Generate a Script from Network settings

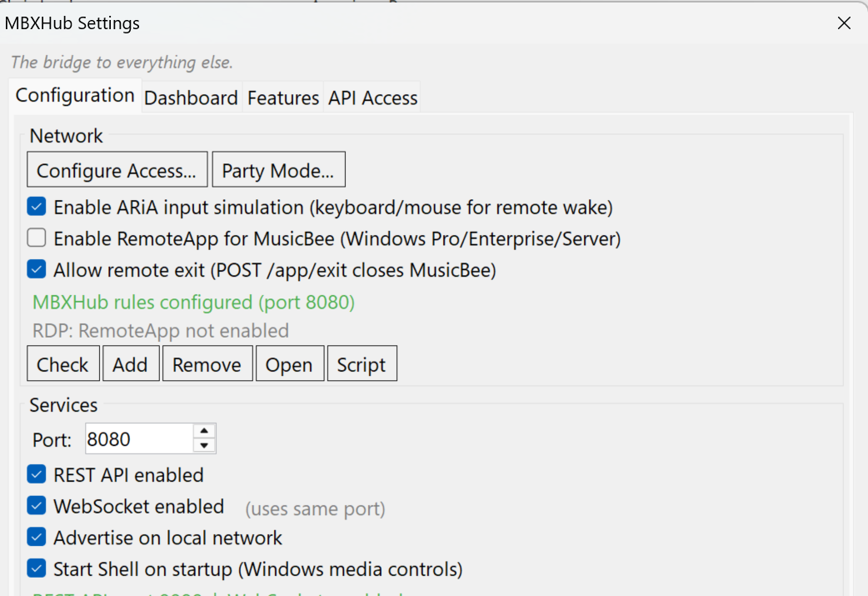pyautogui.click(x=362, y=363)
